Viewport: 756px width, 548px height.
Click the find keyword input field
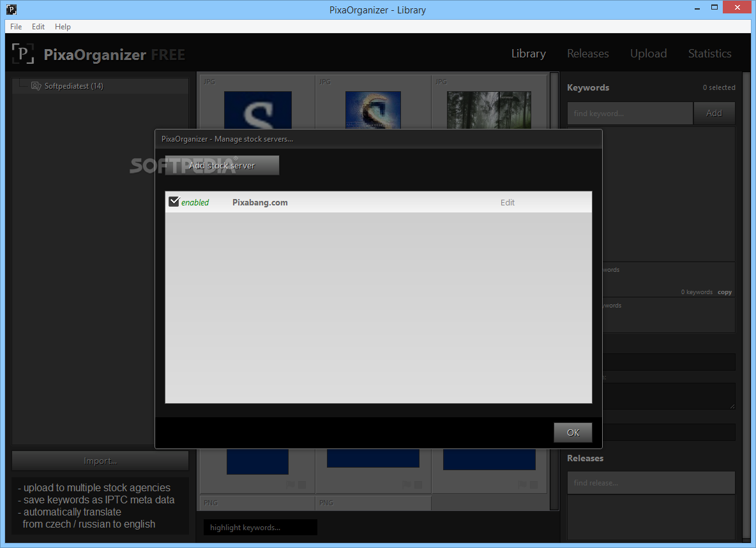[x=630, y=113]
